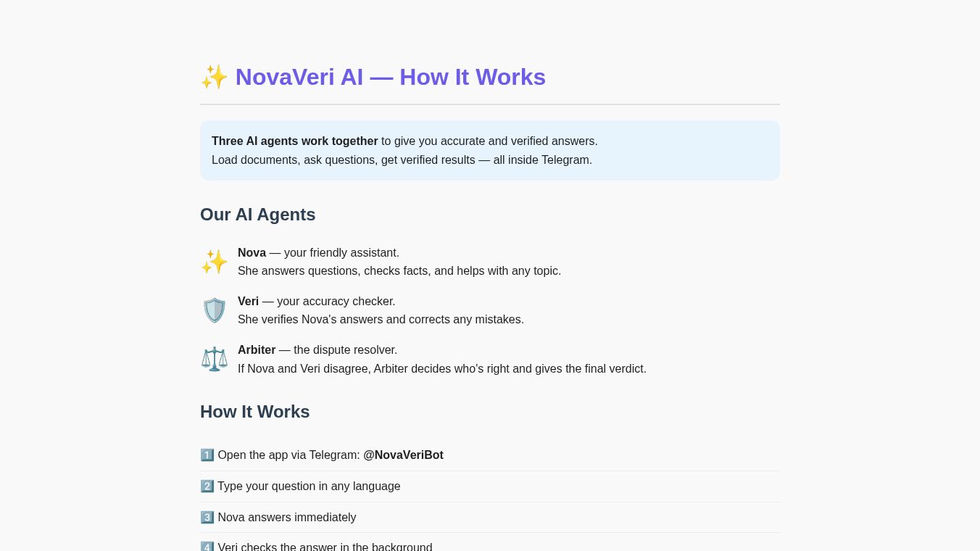Viewport: 980px width, 551px height.
Task: Click 'If Nova and Veri disagree' description
Action: pyautogui.click(x=442, y=369)
